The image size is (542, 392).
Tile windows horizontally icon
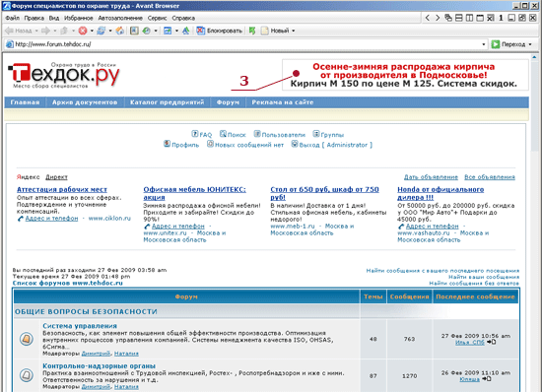coord(458,18)
